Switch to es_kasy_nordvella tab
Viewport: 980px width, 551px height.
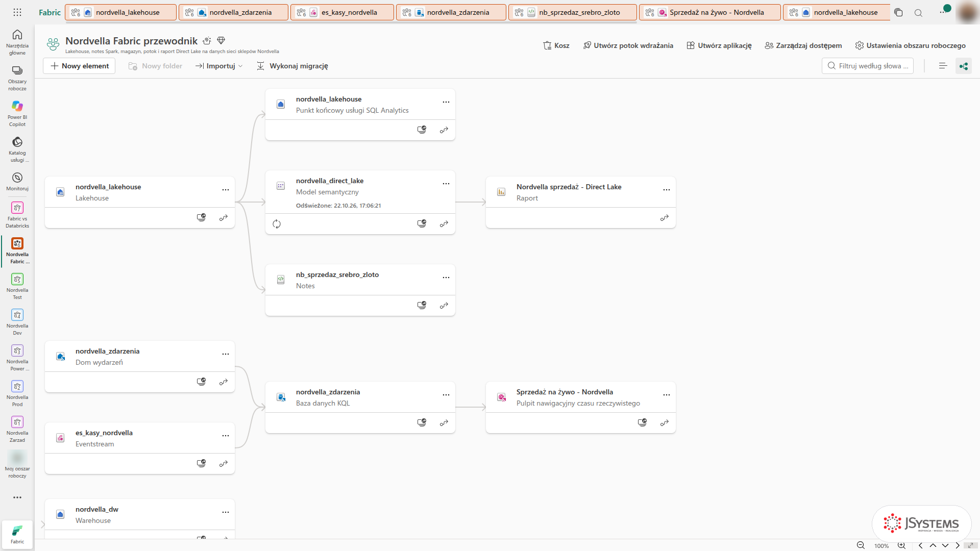(x=342, y=12)
